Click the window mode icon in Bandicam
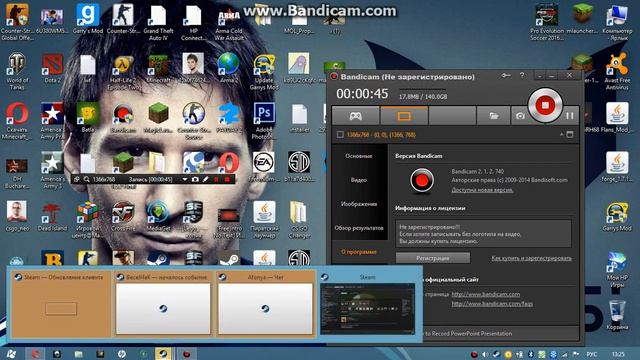 point(570,134)
